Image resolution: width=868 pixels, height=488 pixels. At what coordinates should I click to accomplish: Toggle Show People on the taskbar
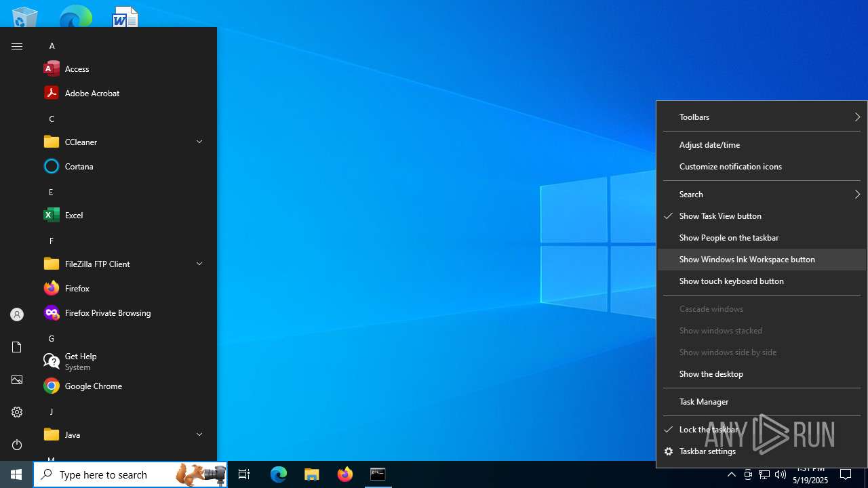pyautogui.click(x=762, y=238)
